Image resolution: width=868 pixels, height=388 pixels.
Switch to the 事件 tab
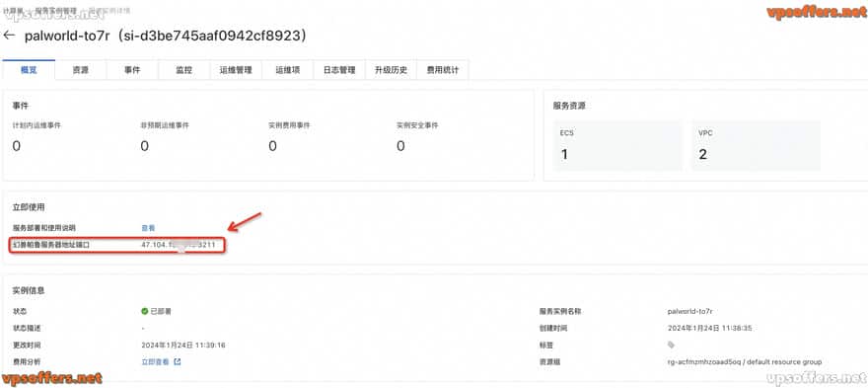click(132, 70)
